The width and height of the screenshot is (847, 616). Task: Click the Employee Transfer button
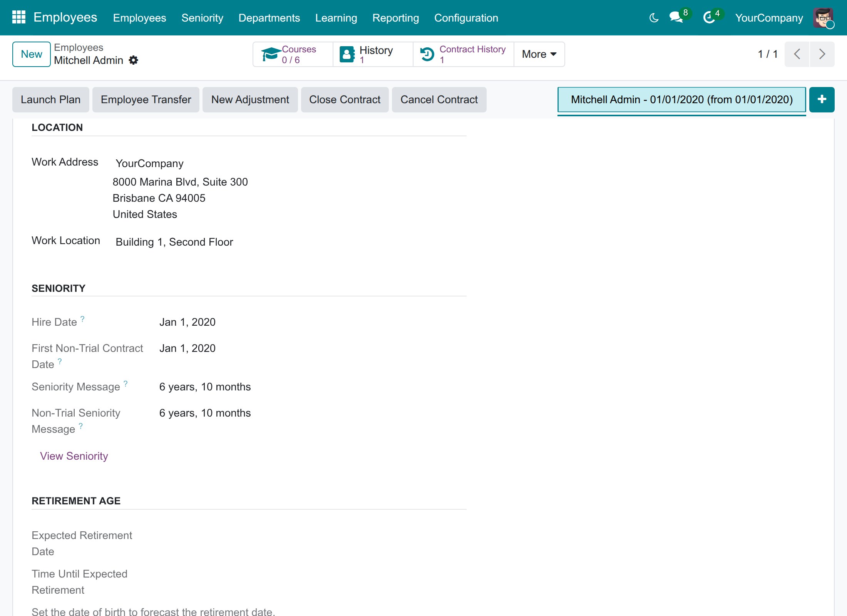[x=146, y=100]
